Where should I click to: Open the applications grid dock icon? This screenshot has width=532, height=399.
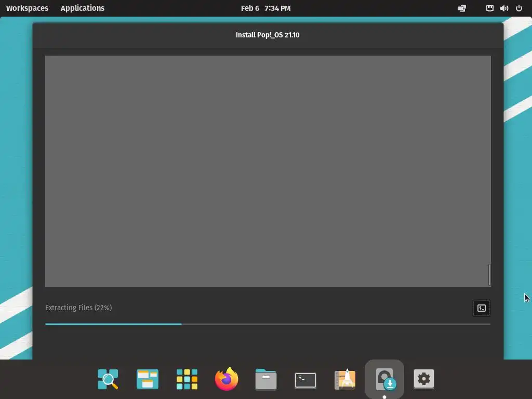pyautogui.click(x=187, y=379)
